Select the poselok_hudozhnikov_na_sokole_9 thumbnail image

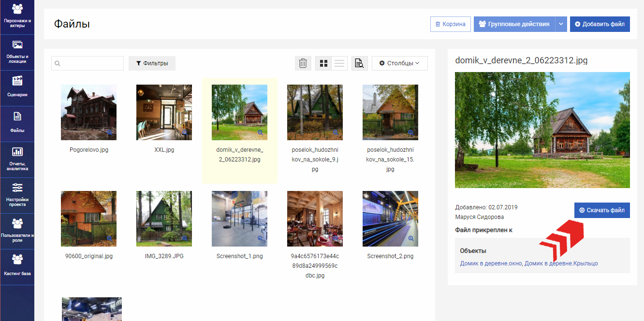click(x=315, y=112)
